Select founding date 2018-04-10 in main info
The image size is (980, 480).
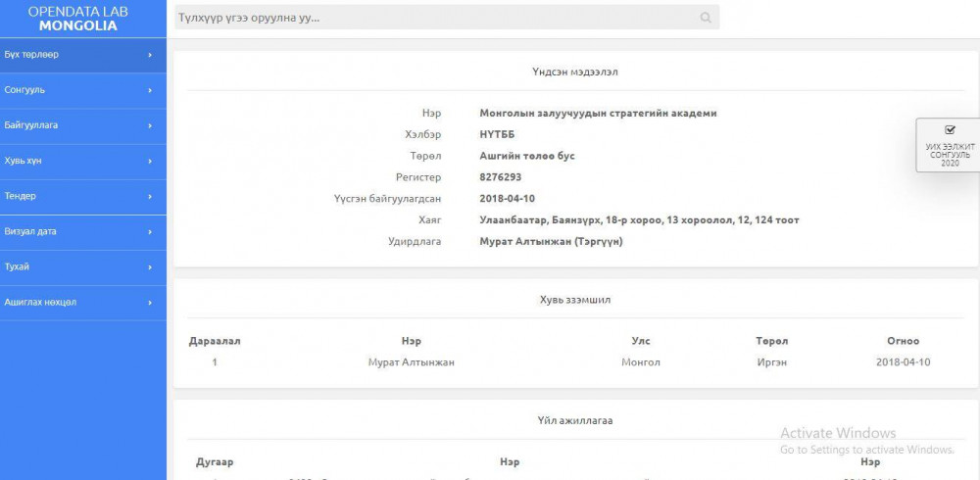point(507,199)
